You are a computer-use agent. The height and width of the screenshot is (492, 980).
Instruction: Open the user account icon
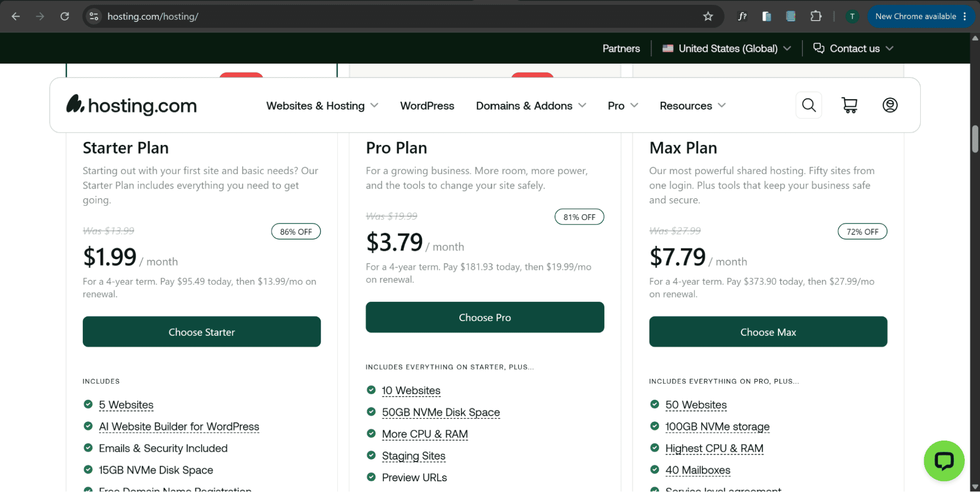point(890,105)
